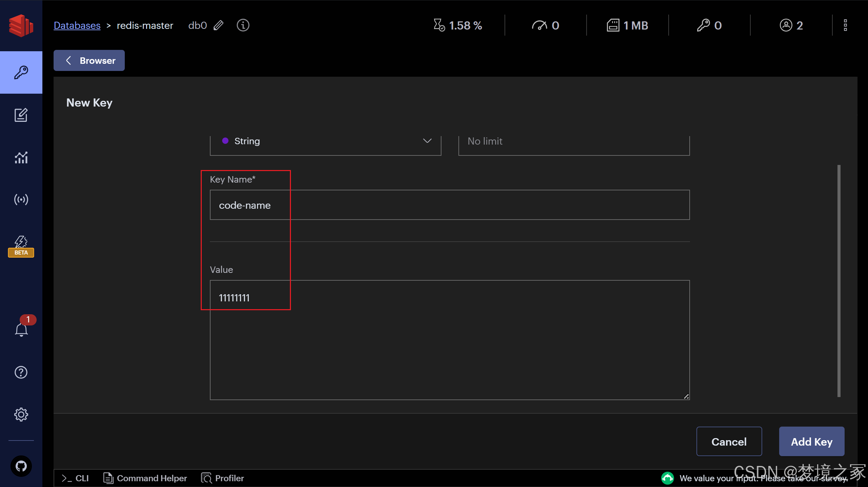Click the Add Key button
Viewport: 868px width, 487px height.
(812, 442)
